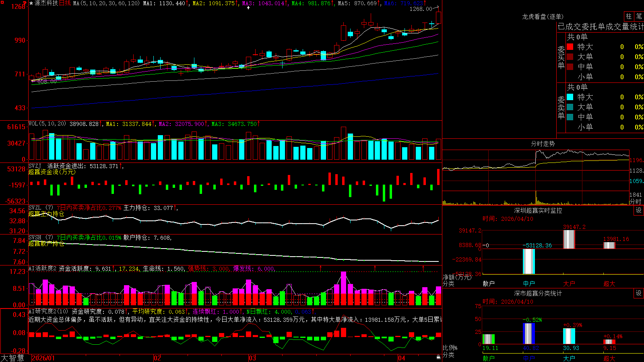Click the 1268.00 high price label on the chart

(x=421, y=9)
